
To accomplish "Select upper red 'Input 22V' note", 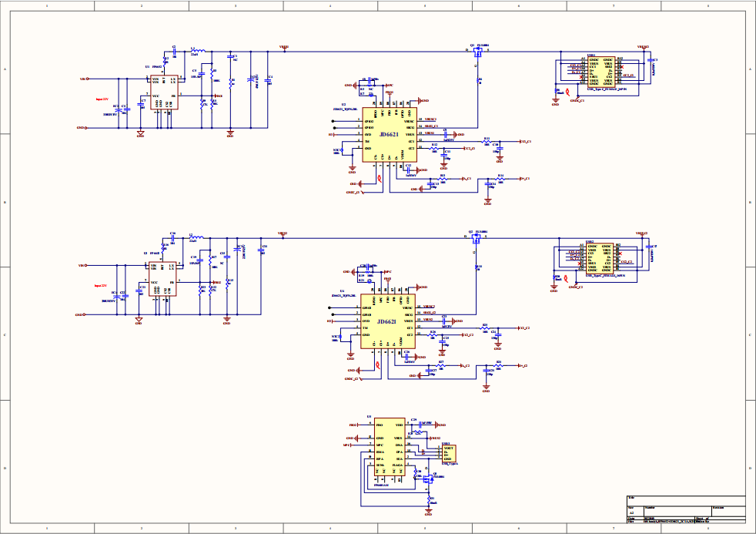I will point(102,99).
